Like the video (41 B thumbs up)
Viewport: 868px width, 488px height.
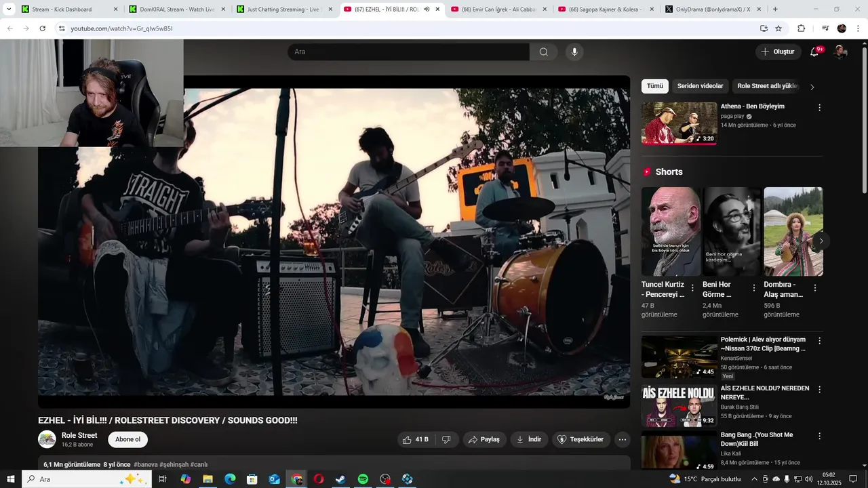coord(415,439)
